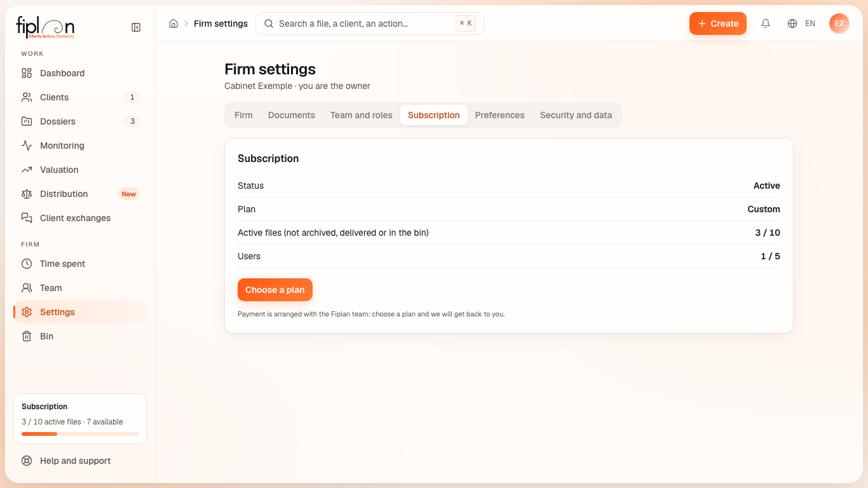868x488 pixels.
Task: Open Time spent page
Action: point(80,264)
